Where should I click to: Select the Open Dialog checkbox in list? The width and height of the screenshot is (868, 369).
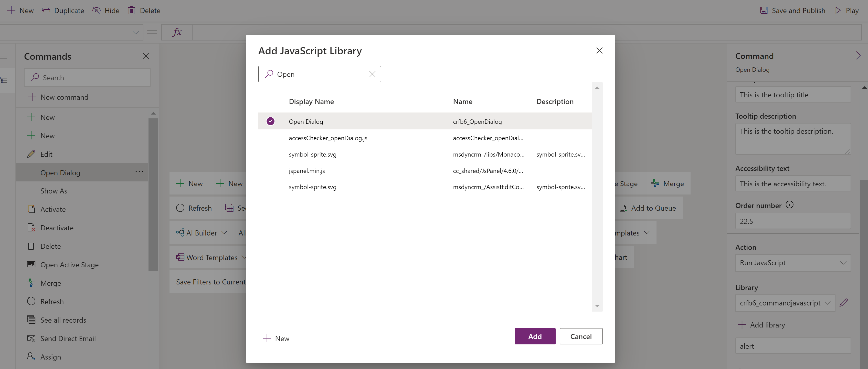click(271, 121)
